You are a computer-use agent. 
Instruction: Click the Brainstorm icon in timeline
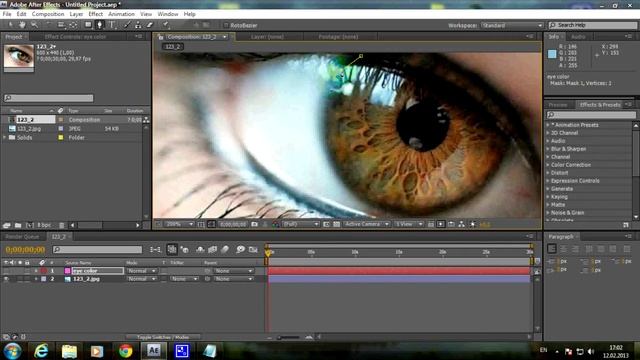(x=240, y=249)
